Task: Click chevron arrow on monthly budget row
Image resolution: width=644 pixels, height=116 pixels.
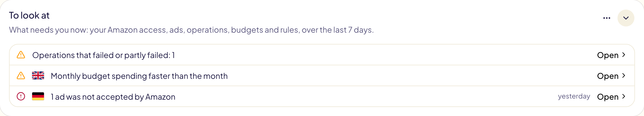Action: tap(624, 76)
